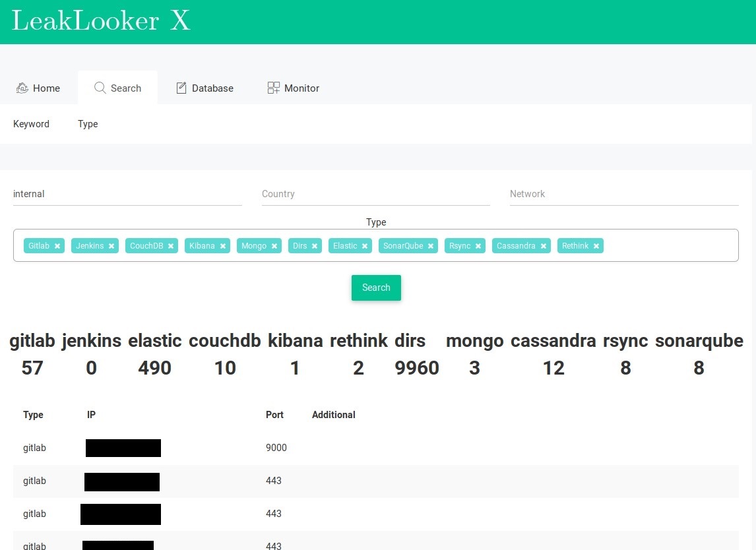Remove the Rsync type tag
The height and width of the screenshot is (550, 756).
tap(478, 246)
